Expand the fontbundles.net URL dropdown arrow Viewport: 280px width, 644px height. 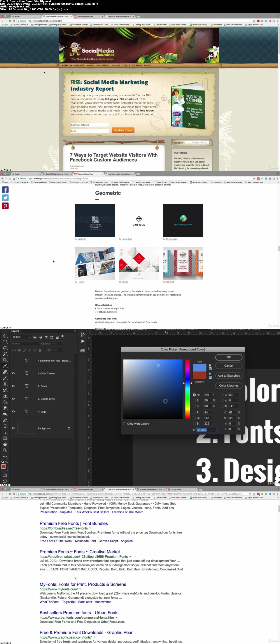click(90, 528)
